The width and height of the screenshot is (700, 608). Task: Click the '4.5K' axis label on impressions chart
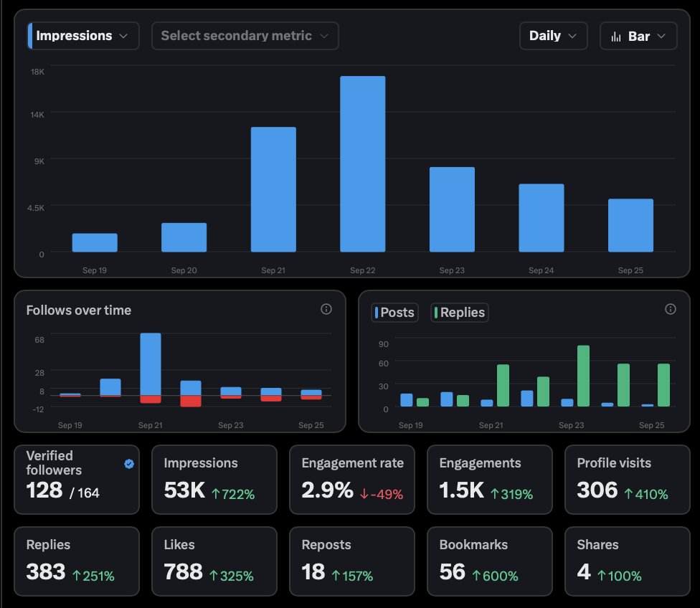[36, 208]
